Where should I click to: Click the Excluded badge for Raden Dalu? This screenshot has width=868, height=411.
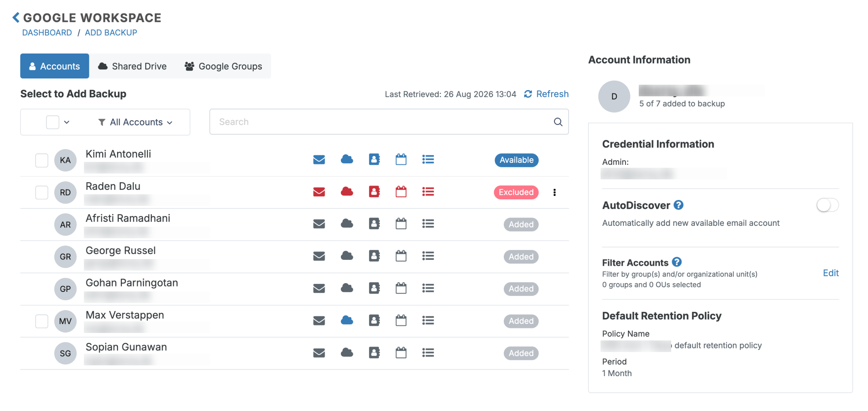click(516, 192)
